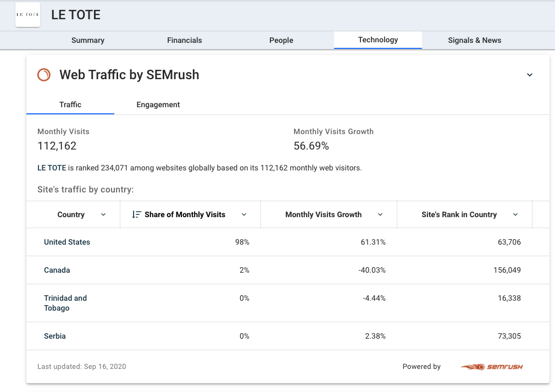Click the Site's Rank in Country header
555x392 pixels.
(x=459, y=214)
